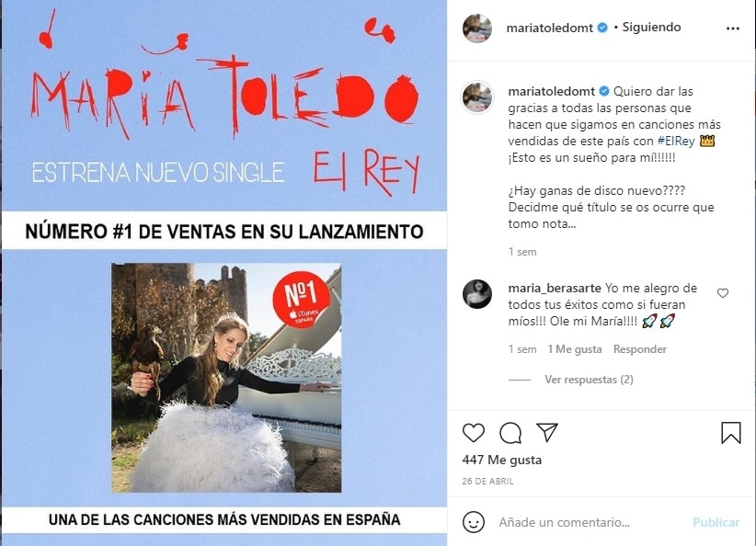Click the Publicar button
Image resolution: width=756 pixels, height=546 pixels.
[x=716, y=522]
